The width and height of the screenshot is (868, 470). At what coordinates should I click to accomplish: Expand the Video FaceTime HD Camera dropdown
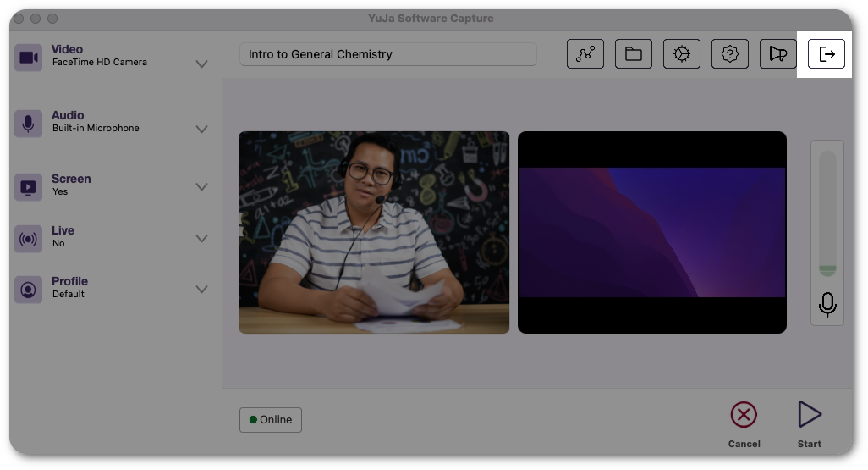pyautogui.click(x=201, y=64)
